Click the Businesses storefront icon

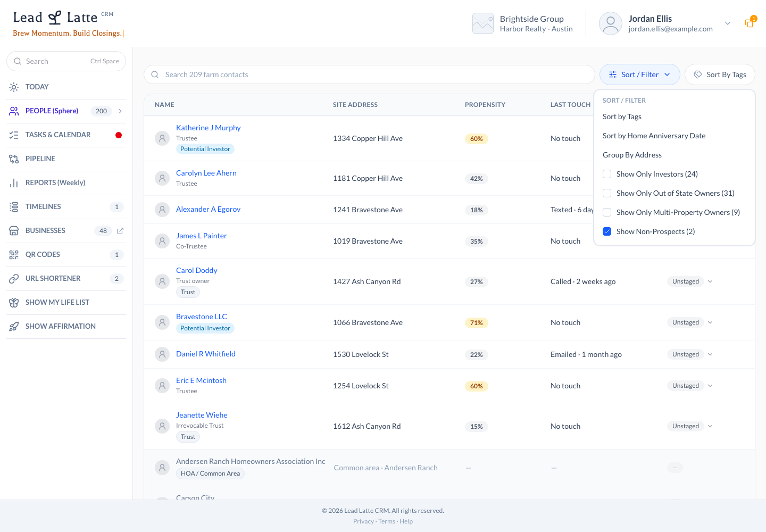pos(14,231)
